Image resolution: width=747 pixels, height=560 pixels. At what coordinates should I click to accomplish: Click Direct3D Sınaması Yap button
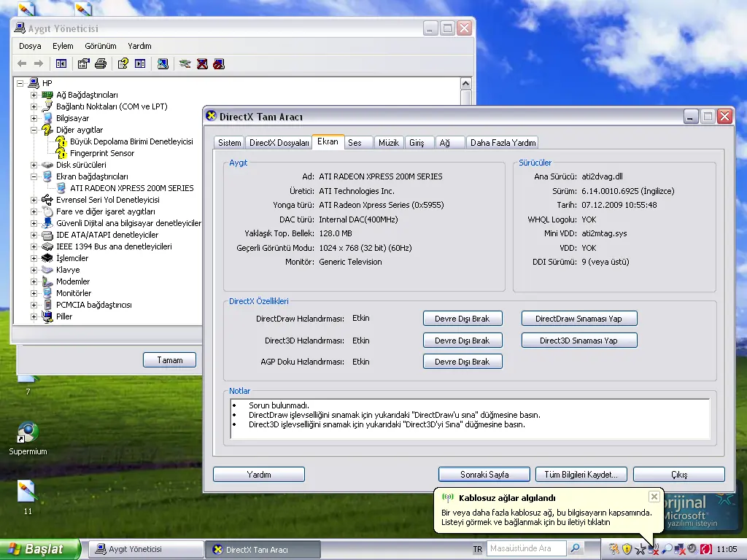[x=578, y=341]
